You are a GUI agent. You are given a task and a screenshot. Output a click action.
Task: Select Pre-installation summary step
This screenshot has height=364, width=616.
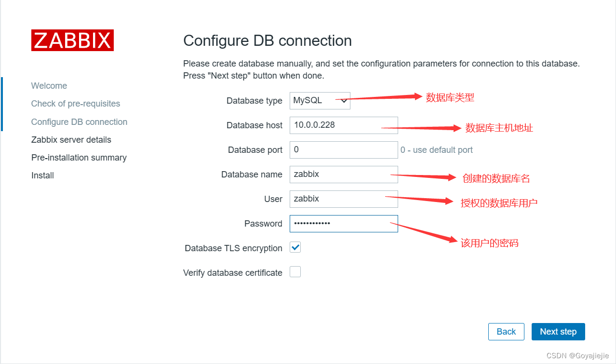[x=79, y=157]
